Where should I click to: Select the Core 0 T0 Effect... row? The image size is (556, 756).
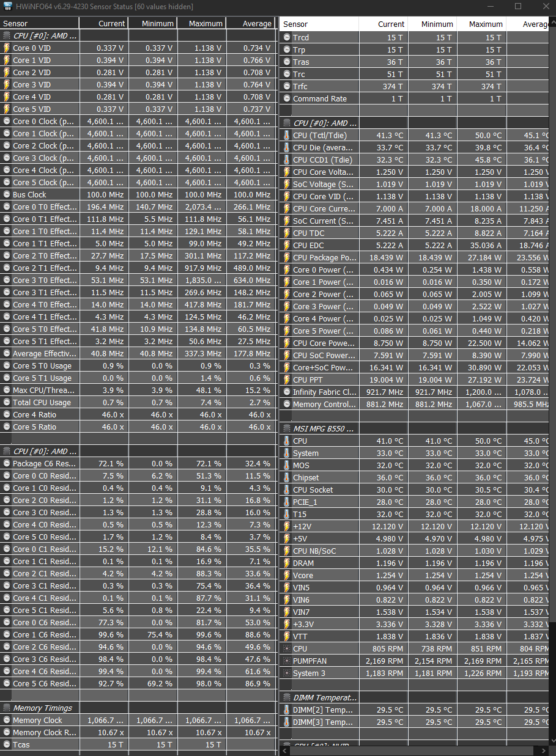(138, 207)
